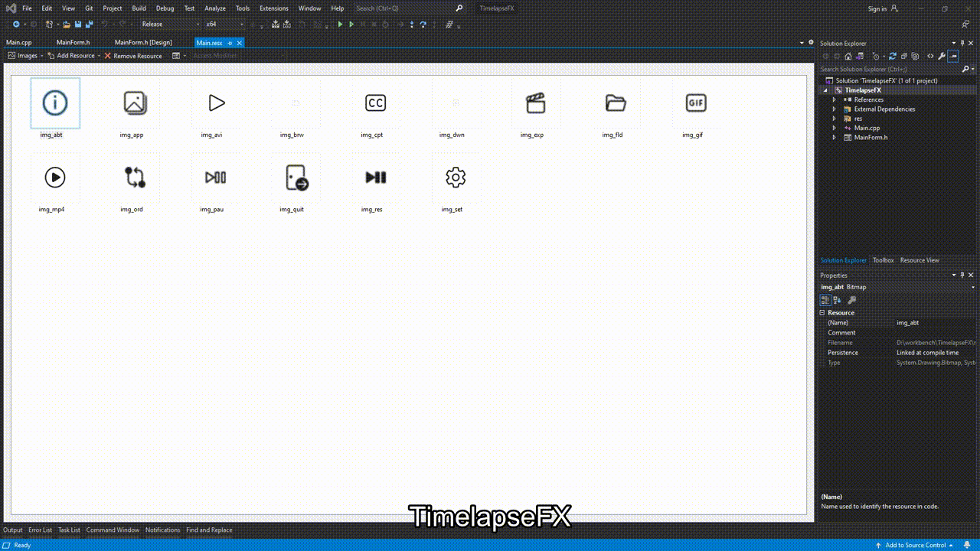Open the resource view-style dropdown button

click(178, 56)
